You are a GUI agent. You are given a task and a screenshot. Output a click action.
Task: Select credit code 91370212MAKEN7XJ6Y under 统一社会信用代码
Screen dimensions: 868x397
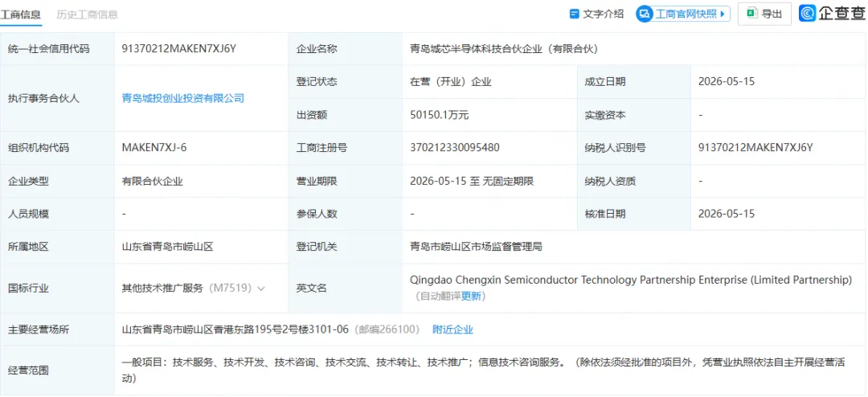pyautogui.click(x=178, y=49)
